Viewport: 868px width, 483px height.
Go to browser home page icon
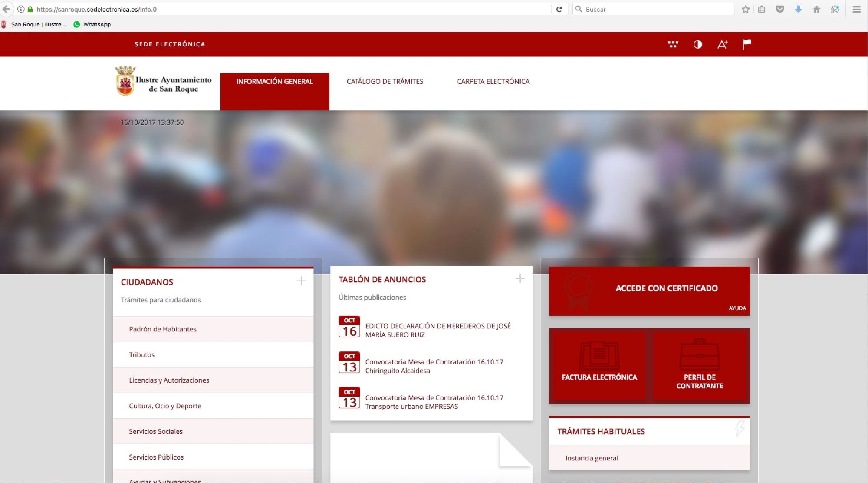coord(816,9)
